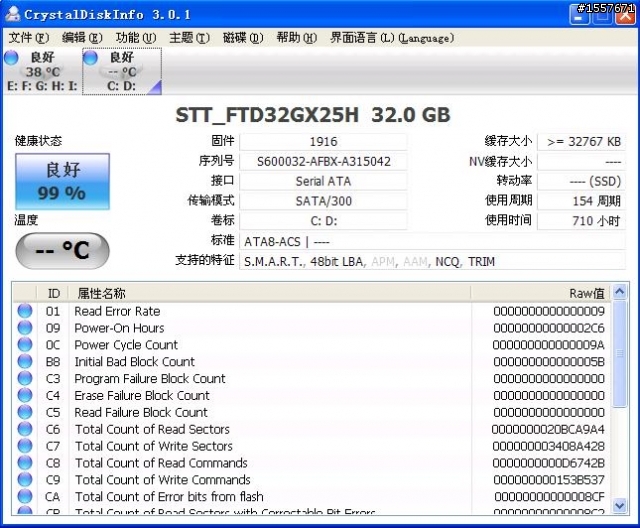The image size is (640, 528).
Task: Select the Read Error Rate row text
Action: [x=117, y=311]
